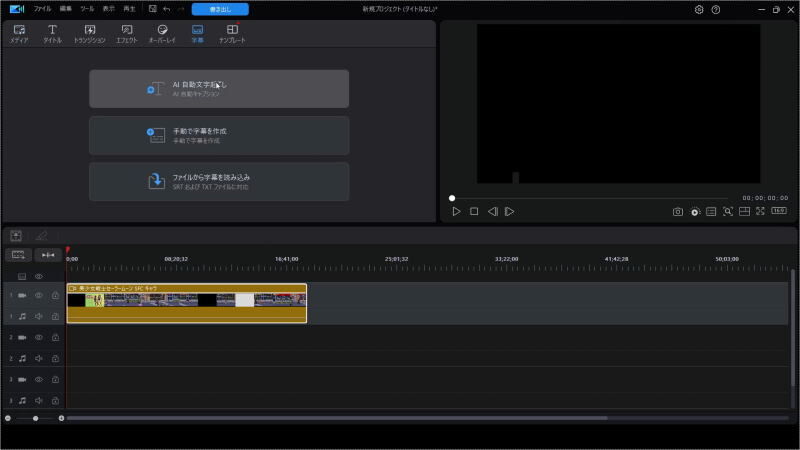Select the video track 1 camera icon

tap(22, 295)
